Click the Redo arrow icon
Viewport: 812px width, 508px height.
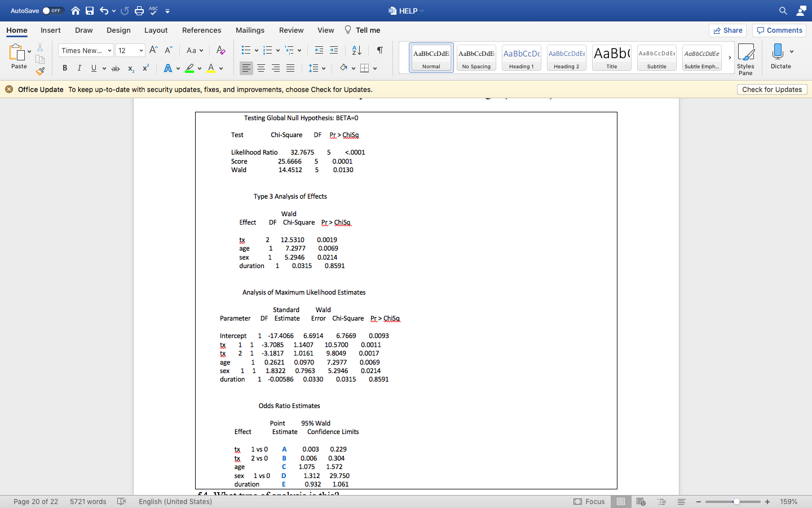click(x=125, y=11)
